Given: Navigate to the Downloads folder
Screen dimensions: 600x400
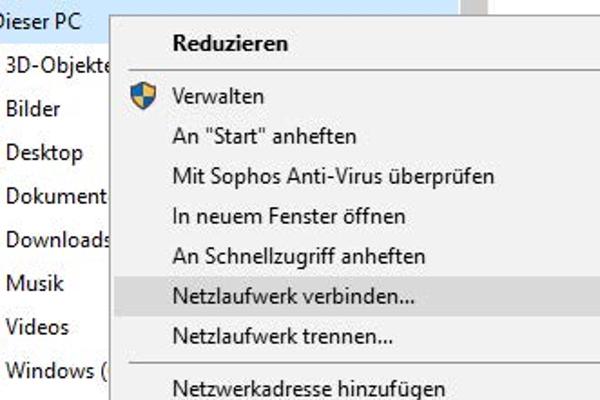Looking at the screenshot, I should coord(57,240).
